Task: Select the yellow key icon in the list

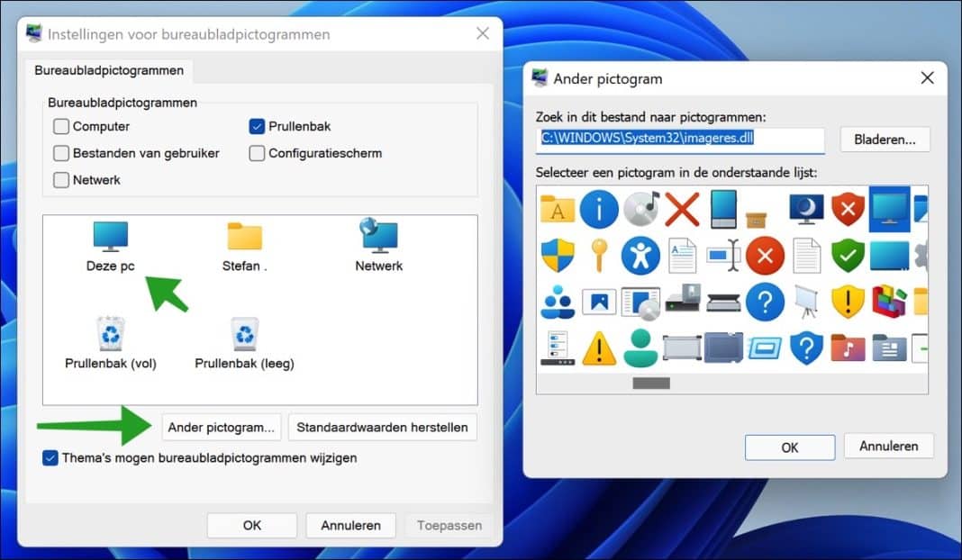Action: click(x=601, y=255)
